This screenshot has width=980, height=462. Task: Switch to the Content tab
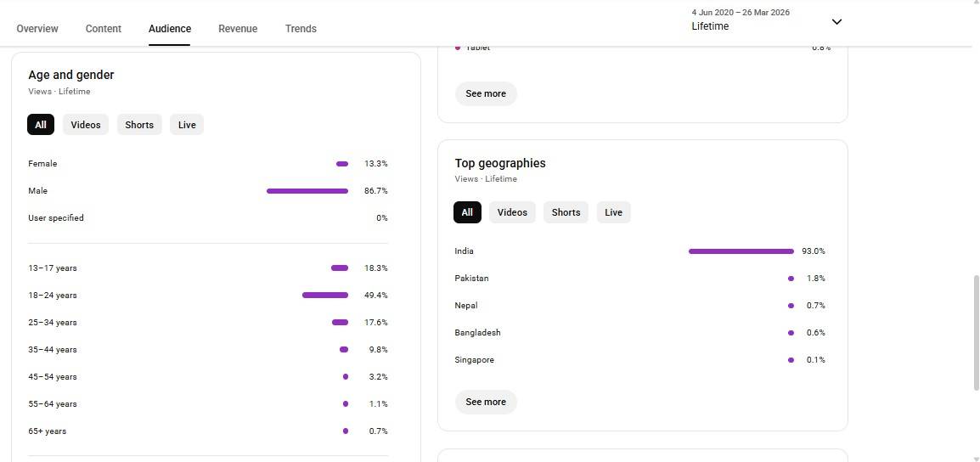click(x=104, y=29)
